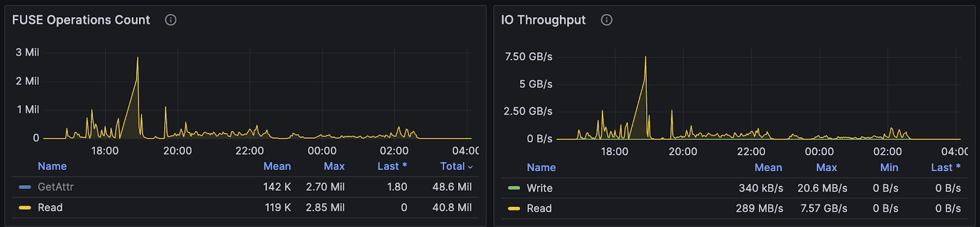Click Write max value 20.6 MB/s
980x227 pixels.
(823, 188)
